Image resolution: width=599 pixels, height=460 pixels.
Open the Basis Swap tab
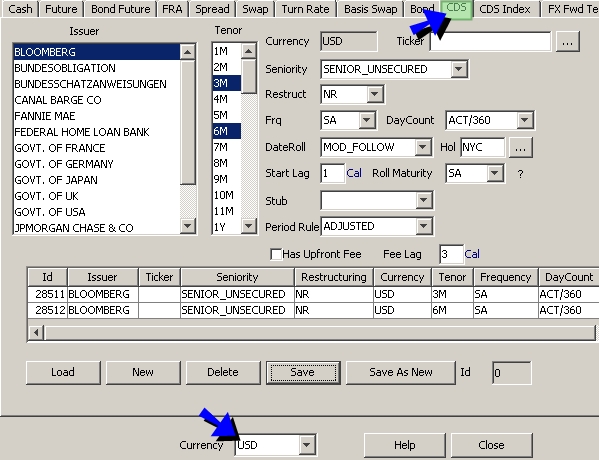click(x=371, y=9)
